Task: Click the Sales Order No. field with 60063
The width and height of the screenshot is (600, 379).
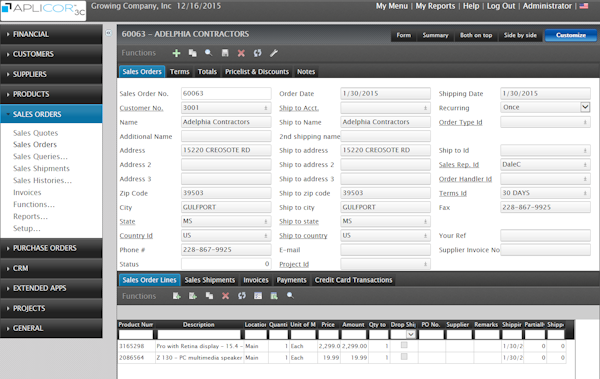Action: (x=226, y=93)
